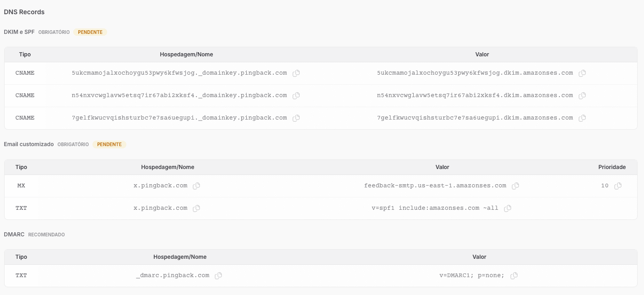Copy the n54nxvcwglavw DKIM value
Viewport: 644px width, 295px height.
click(x=582, y=95)
